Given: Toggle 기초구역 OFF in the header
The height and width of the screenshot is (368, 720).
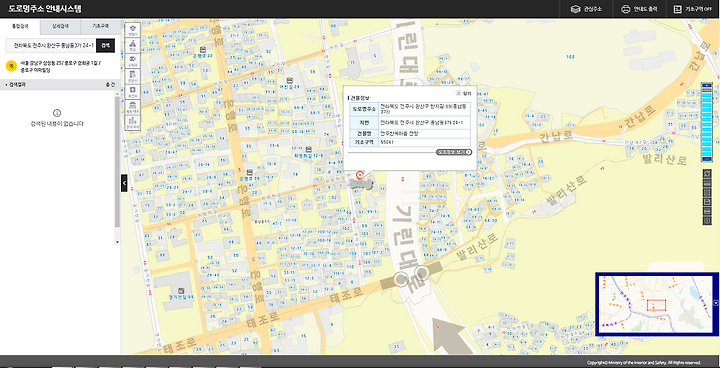Looking at the screenshot, I should 692,9.
